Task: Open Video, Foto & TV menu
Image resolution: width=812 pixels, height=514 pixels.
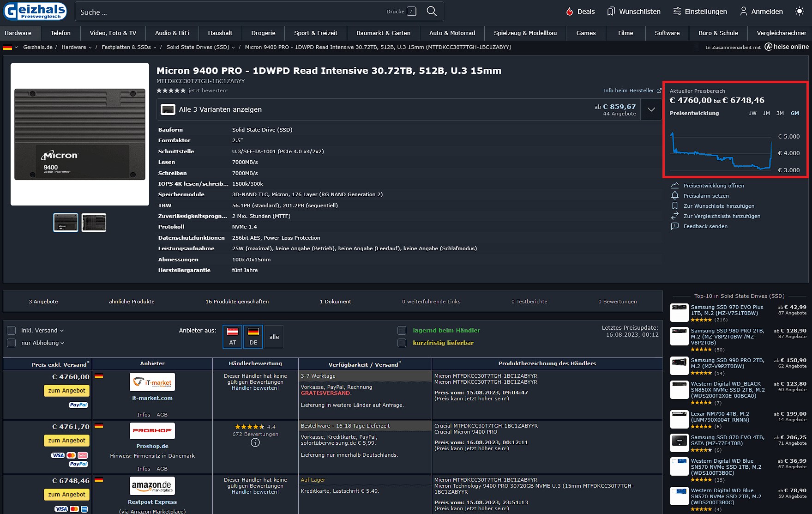Action: 113,33
